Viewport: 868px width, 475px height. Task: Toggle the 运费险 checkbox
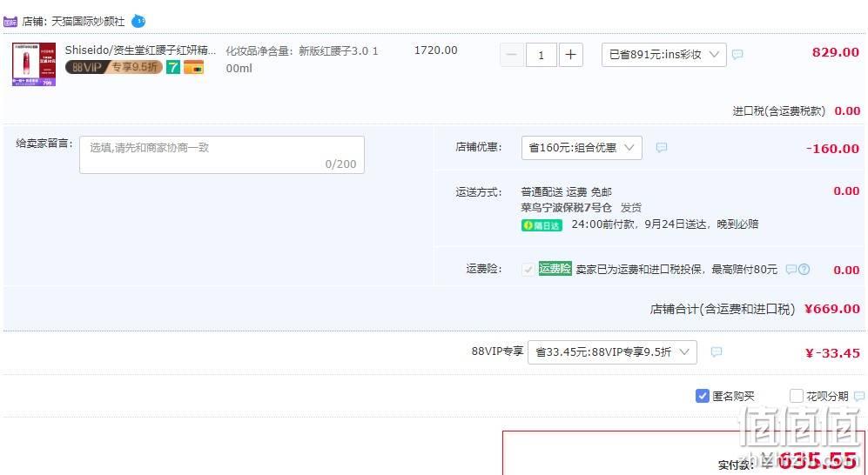tap(528, 270)
